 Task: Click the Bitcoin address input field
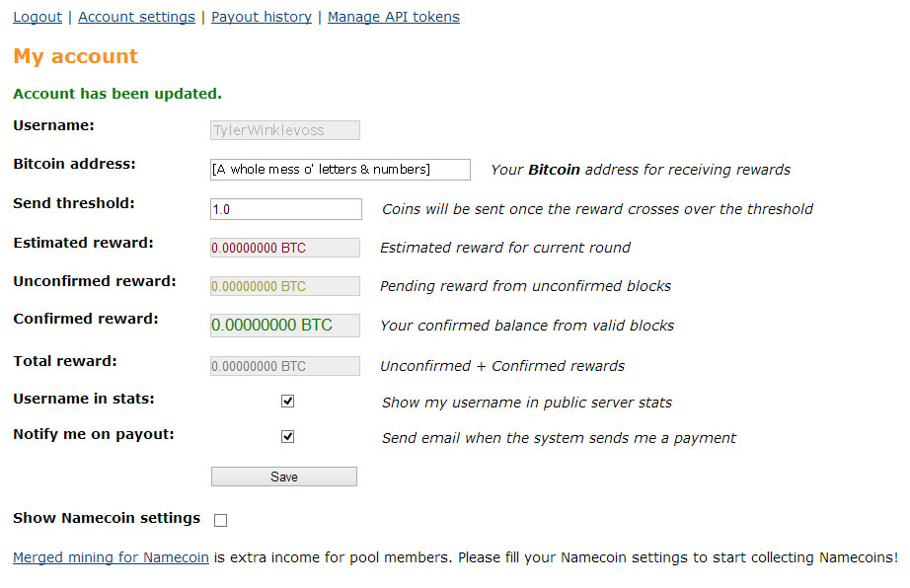click(341, 170)
